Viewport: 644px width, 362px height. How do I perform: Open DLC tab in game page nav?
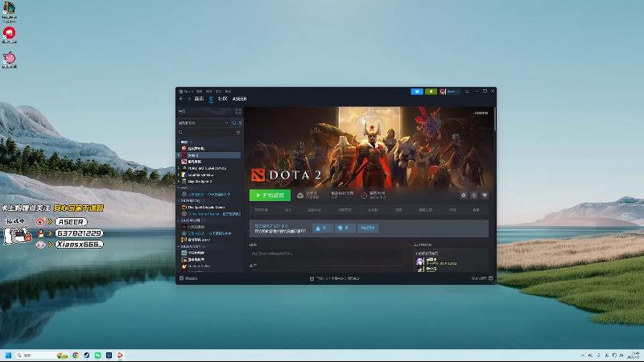pyautogui.click(x=288, y=210)
